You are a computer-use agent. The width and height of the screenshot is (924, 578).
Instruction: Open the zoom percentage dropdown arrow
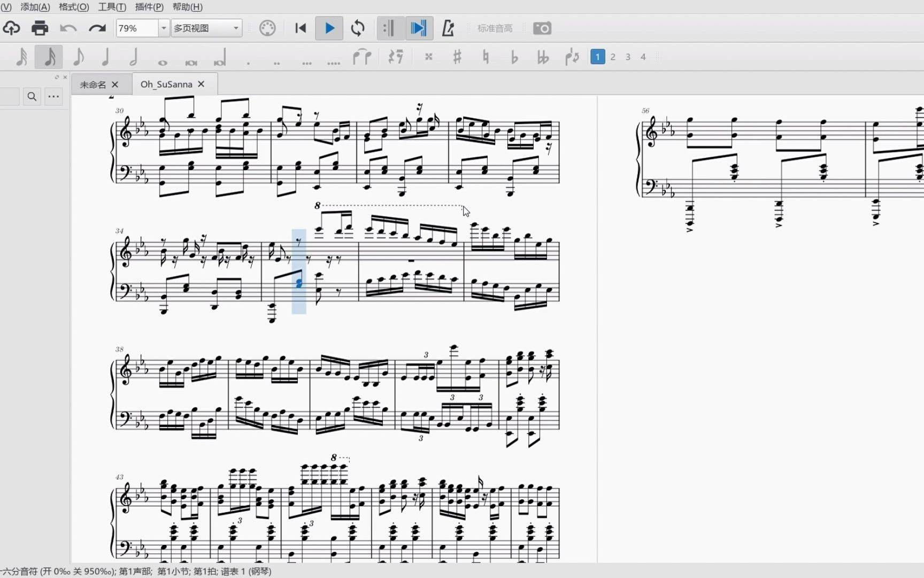[164, 28]
